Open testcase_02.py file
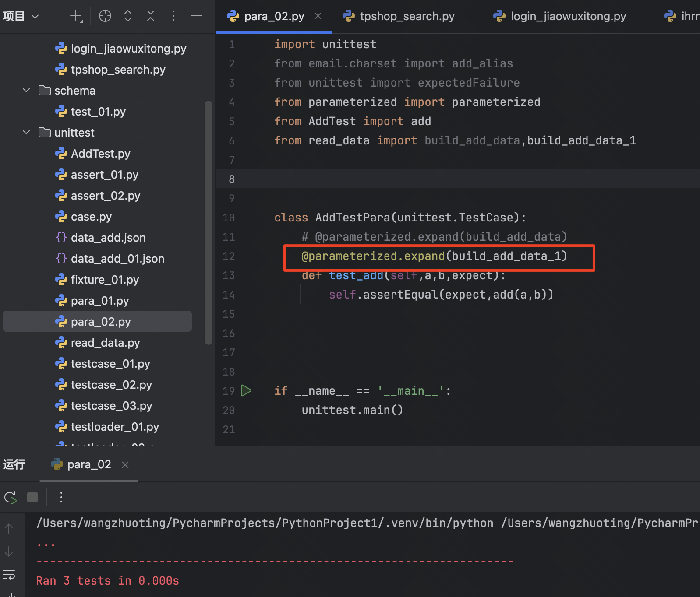Image resolution: width=700 pixels, height=597 pixels. pyautogui.click(x=103, y=385)
